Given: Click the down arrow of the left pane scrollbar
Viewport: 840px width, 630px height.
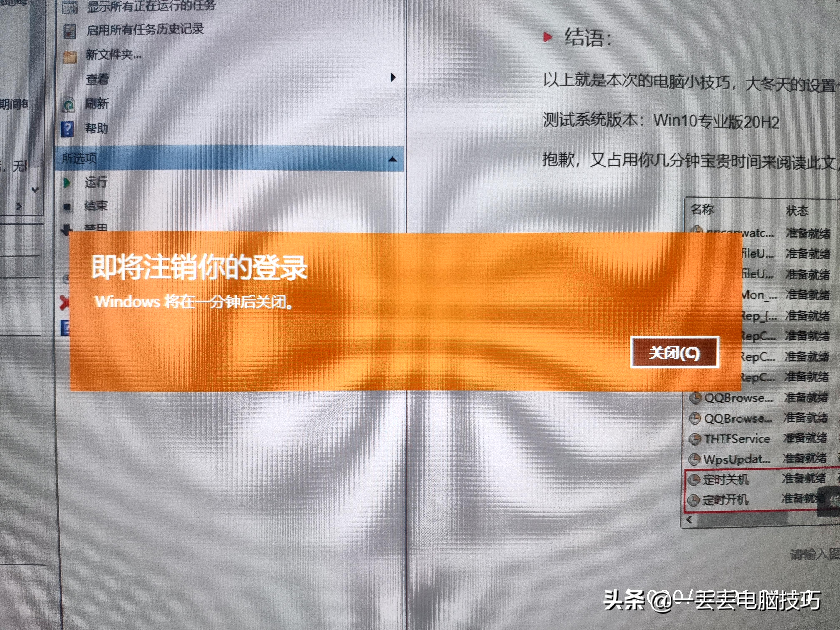Looking at the screenshot, I should click(x=35, y=190).
